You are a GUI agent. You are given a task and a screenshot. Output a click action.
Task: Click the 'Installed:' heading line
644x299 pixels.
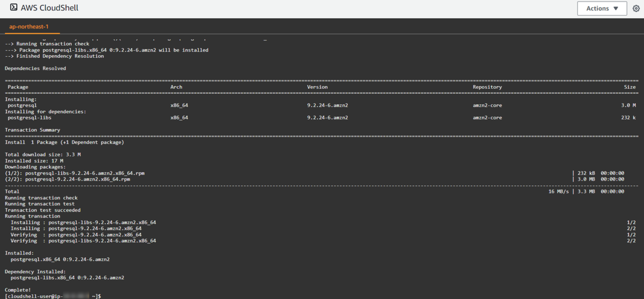tap(19, 253)
